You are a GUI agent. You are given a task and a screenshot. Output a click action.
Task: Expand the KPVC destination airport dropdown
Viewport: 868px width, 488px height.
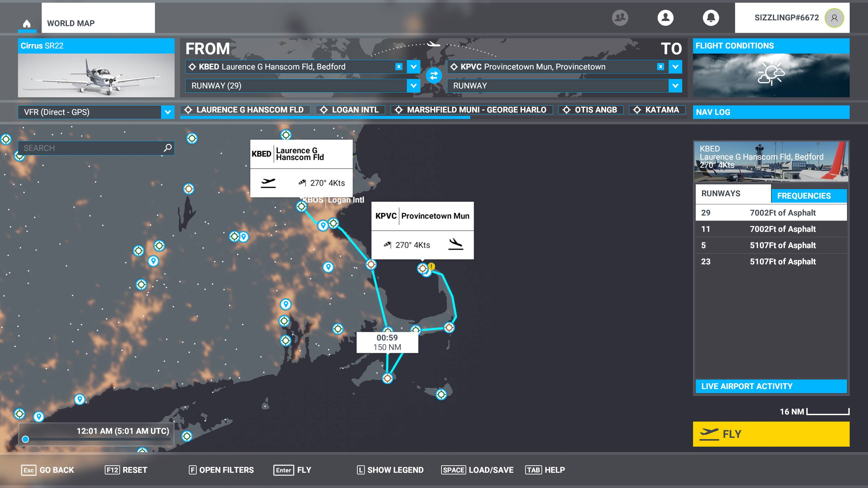(675, 67)
